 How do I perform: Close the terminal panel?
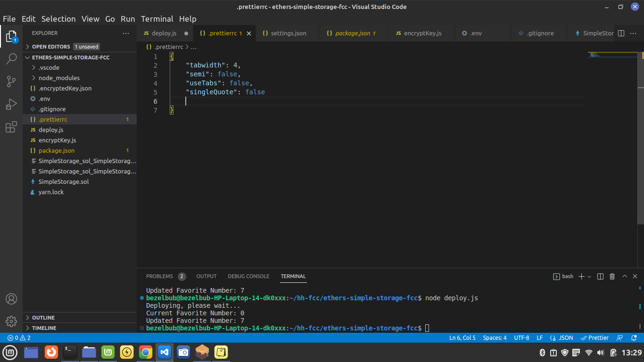(x=636, y=276)
